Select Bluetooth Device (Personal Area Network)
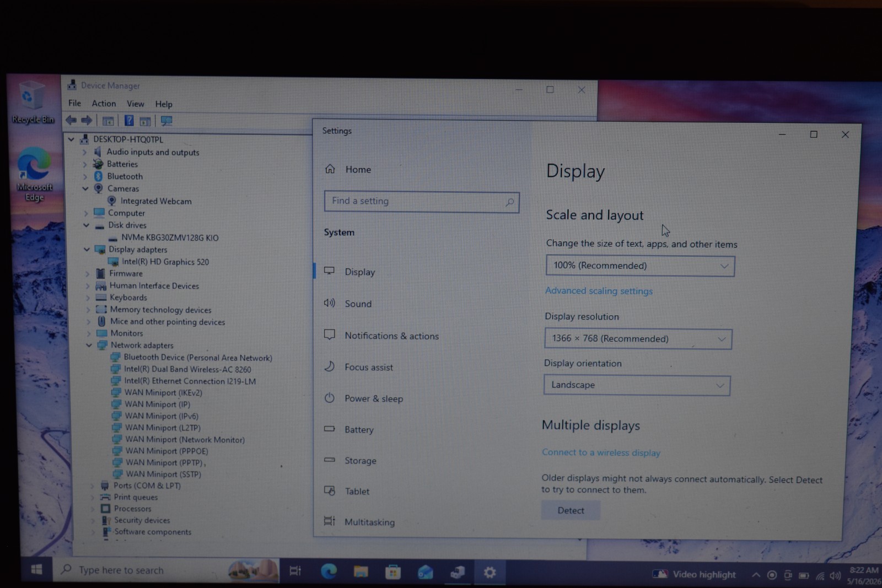Screen dimensions: 882x588 coord(198,358)
